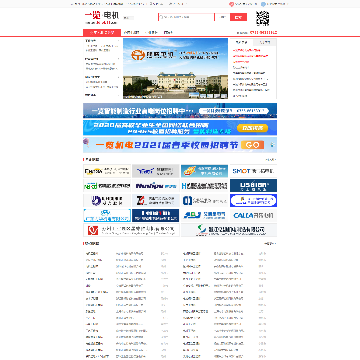360x360 pixels.
Task: Click the yellow button on 2020届高校毕业生 banner
Action: click(x=252, y=128)
